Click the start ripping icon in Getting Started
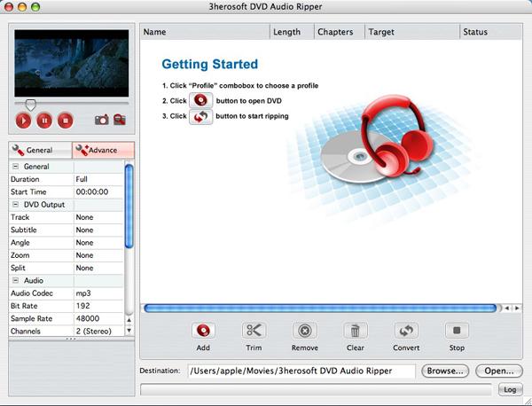This screenshot has height=406, width=532. tap(201, 117)
